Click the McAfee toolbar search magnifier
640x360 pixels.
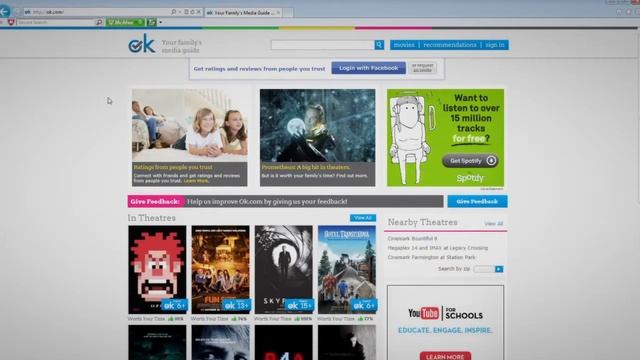click(99, 22)
